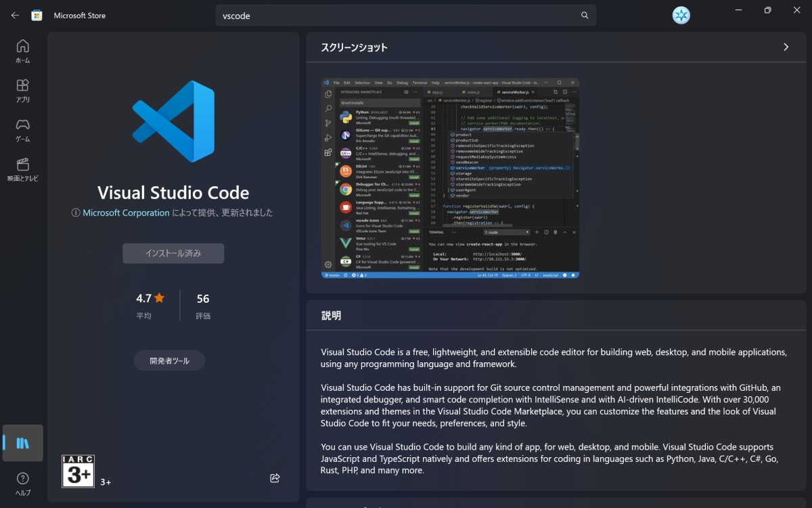
Task: Click the 開発者ツール category button
Action: [168, 360]
